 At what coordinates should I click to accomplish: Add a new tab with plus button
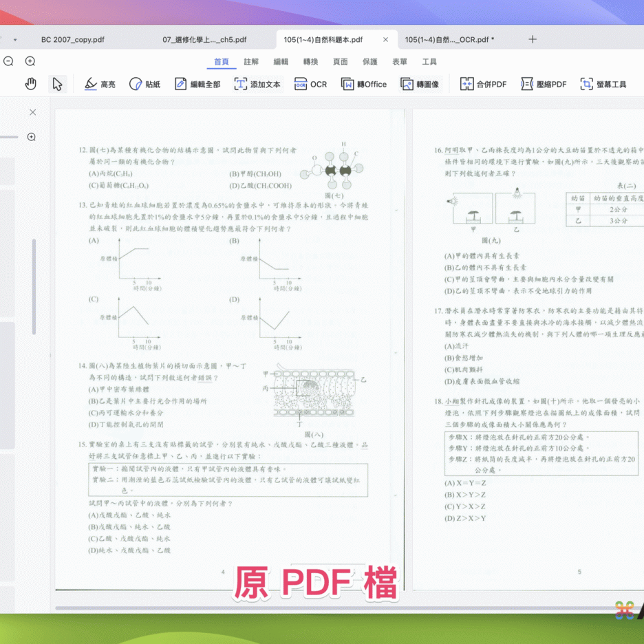532,40
